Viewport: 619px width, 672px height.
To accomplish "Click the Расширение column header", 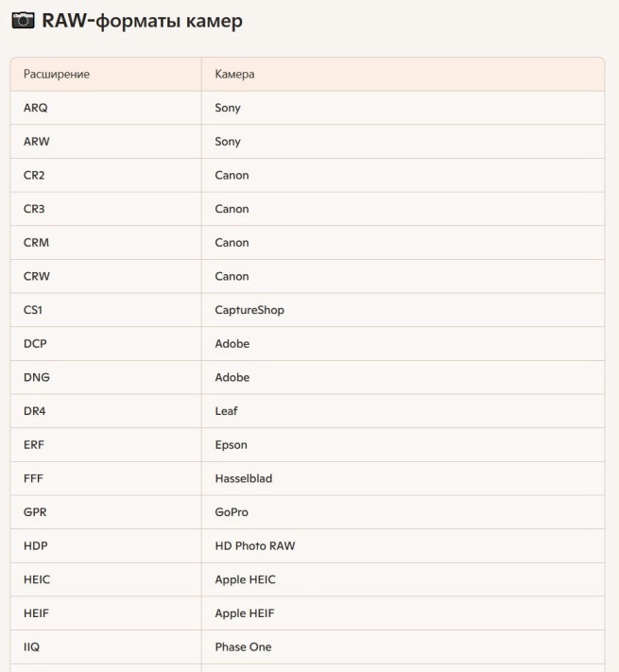I will (x=57, y=74).
